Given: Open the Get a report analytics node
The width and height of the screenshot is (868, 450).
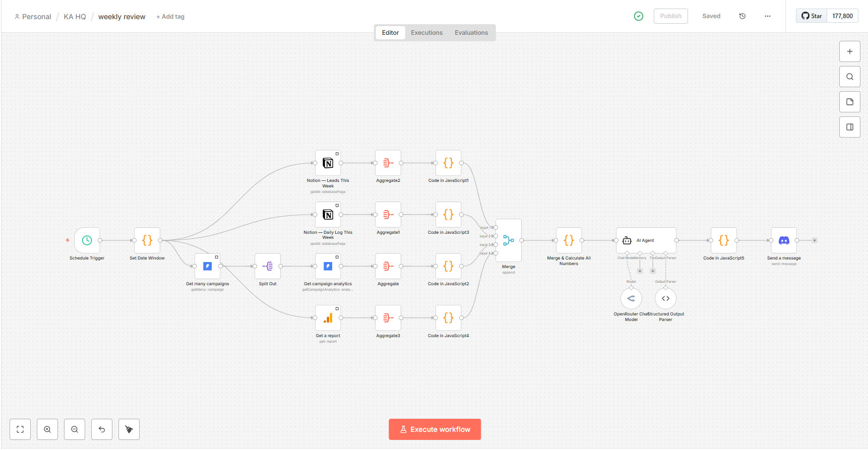Looking at the screenshot, I should [x=328, y=318].
